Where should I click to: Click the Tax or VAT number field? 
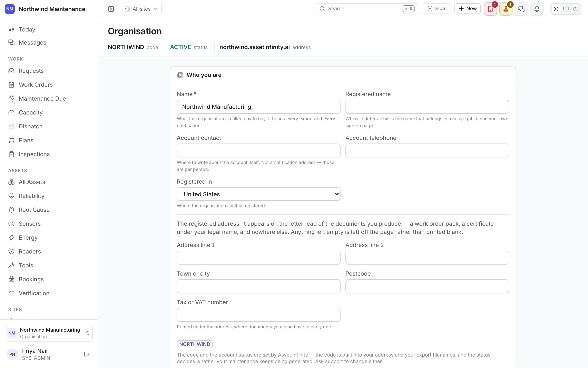[258, 315]
